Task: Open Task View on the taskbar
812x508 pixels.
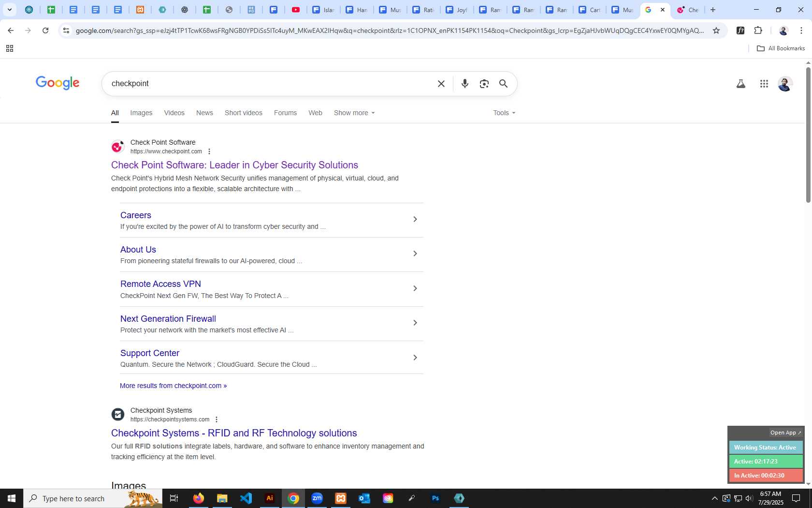Action: [174, 498]
